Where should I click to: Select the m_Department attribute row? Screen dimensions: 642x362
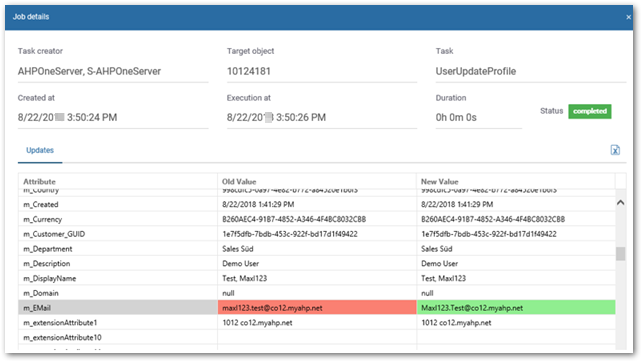point(316,249)
